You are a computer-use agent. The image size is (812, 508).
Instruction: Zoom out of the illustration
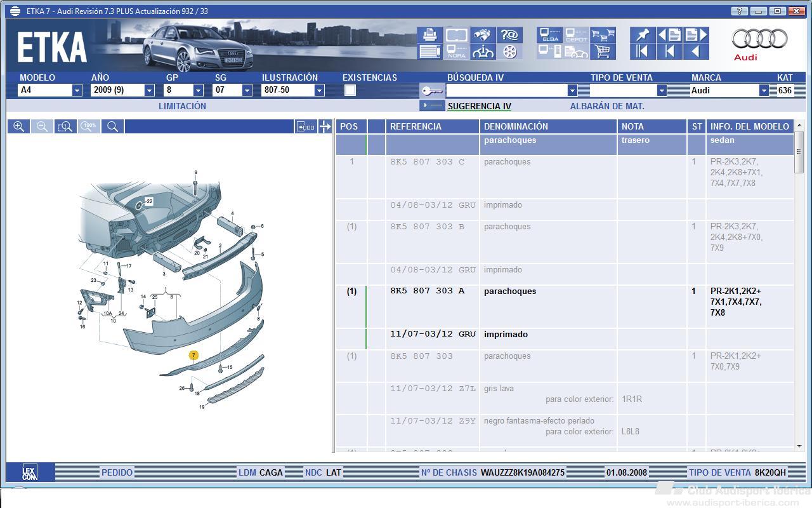42,126
